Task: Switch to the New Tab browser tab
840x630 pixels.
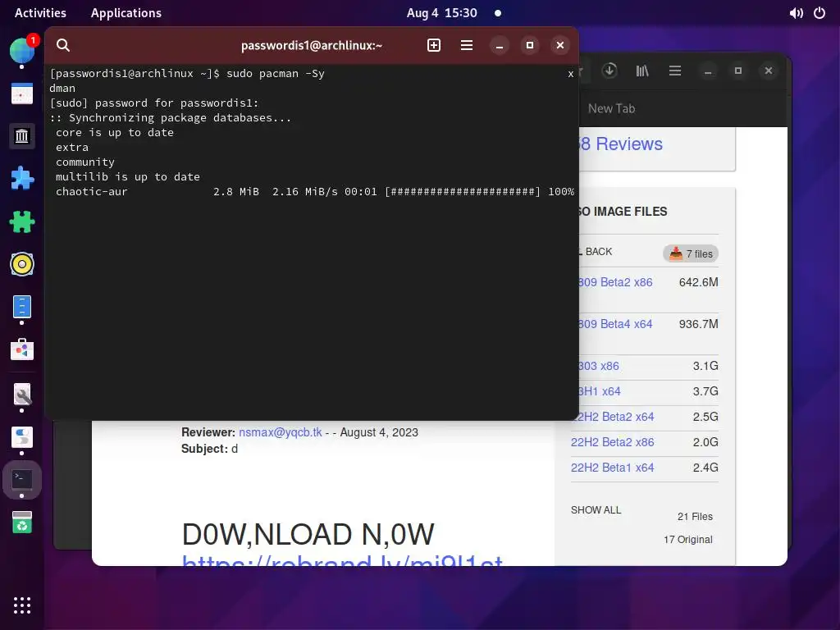Action: pyautogui.click(x=611, y=109)
